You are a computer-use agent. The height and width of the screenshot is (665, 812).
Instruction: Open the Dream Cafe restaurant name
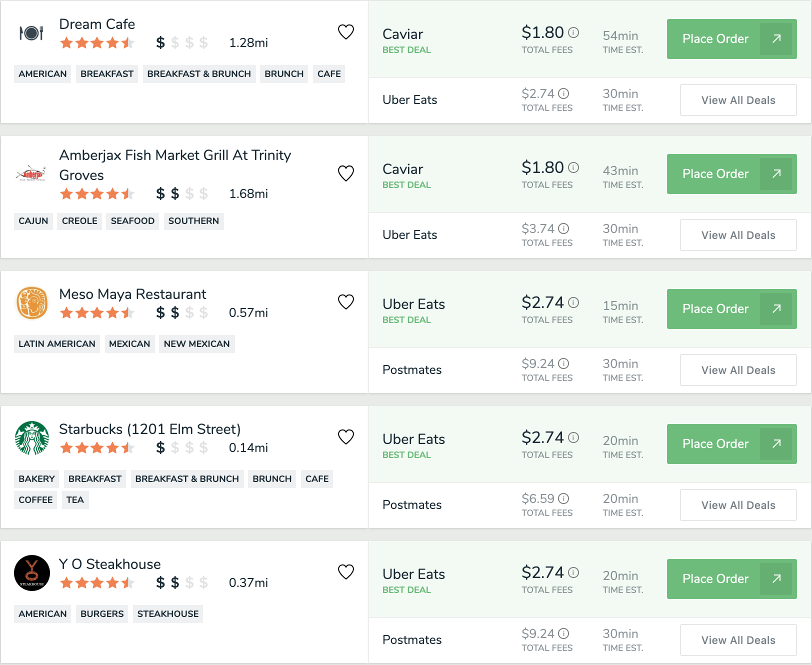pyautogui.click(x=97, y=24)
